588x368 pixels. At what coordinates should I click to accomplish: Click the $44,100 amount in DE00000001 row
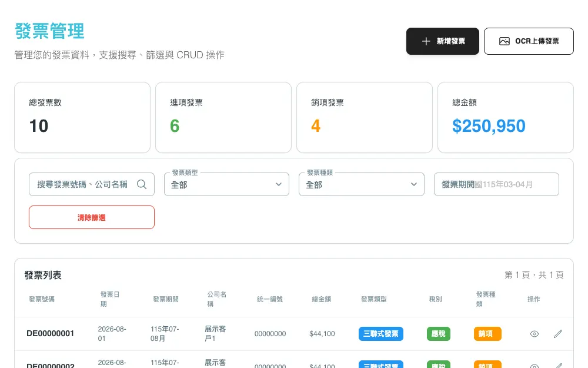322,334
